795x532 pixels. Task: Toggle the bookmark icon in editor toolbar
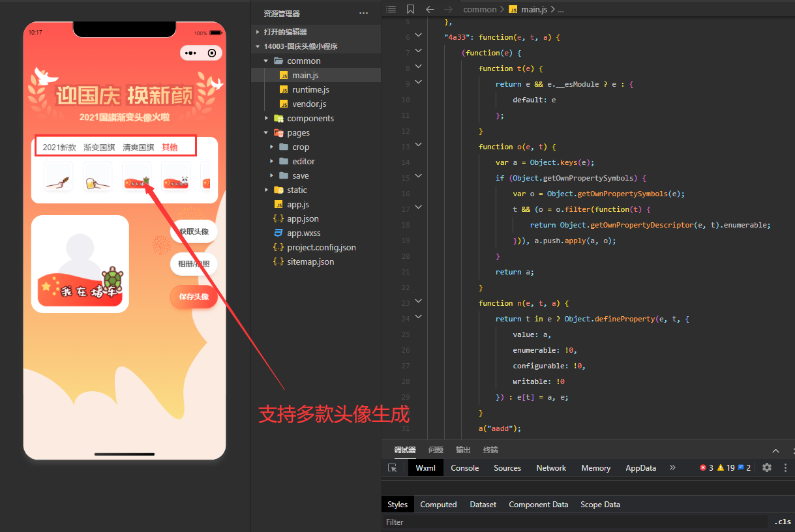coord(410,9)
